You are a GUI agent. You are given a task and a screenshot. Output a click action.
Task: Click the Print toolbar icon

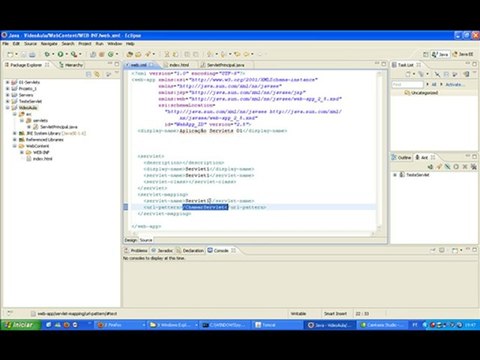[x=32, y=54]
